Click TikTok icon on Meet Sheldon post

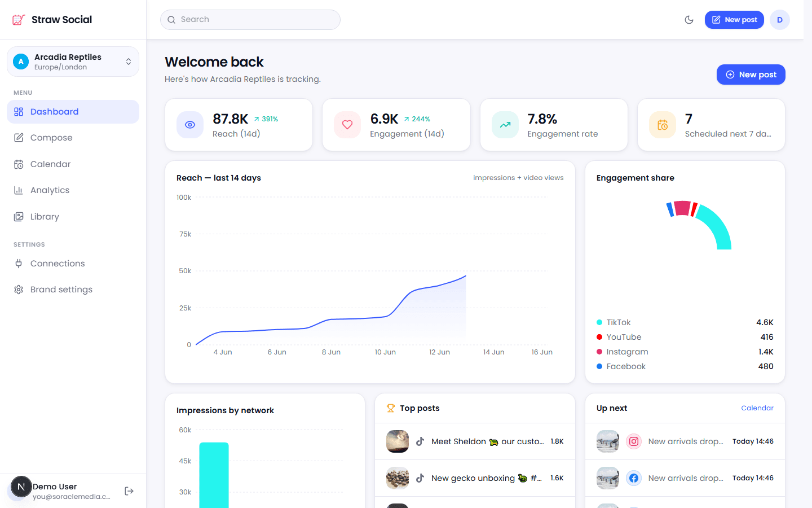420,441
